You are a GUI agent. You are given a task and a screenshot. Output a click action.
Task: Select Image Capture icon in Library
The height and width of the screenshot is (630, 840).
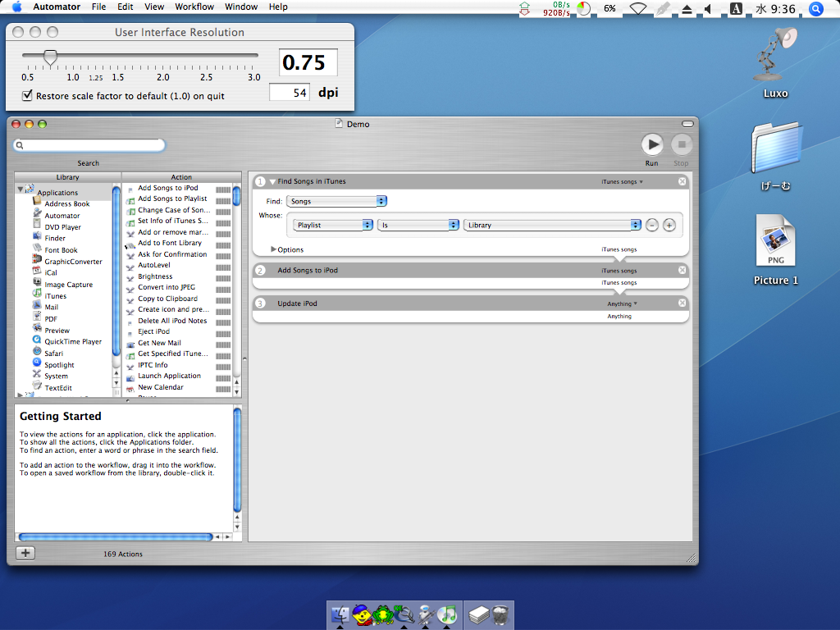pyautogui.click(x=37, y=283)
